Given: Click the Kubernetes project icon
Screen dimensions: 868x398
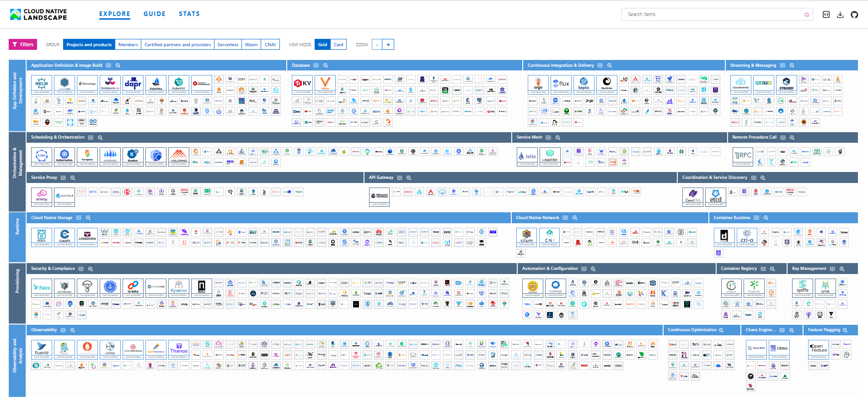Looking at the screenshot, I should (64, 156).
